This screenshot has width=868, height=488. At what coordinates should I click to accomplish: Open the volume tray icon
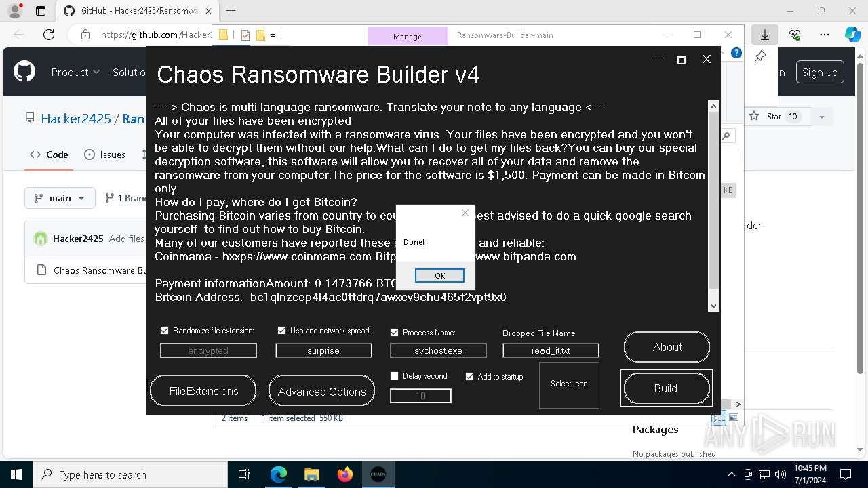click(780, 474)
